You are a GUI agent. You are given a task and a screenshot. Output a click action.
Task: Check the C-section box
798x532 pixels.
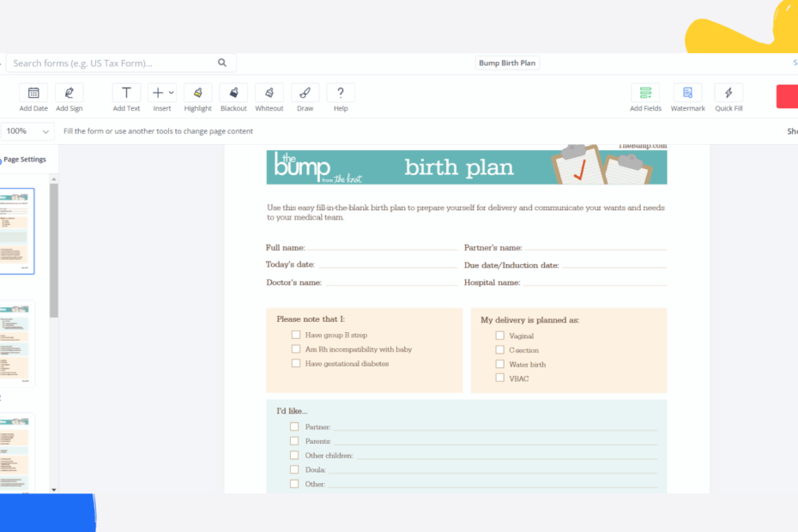[499, 350]
